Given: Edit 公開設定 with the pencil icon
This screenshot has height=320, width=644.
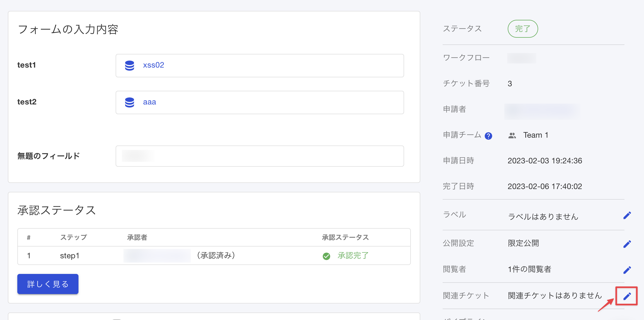Looking at the screenshot, I should pyautogui.click(x=627, y=244).
